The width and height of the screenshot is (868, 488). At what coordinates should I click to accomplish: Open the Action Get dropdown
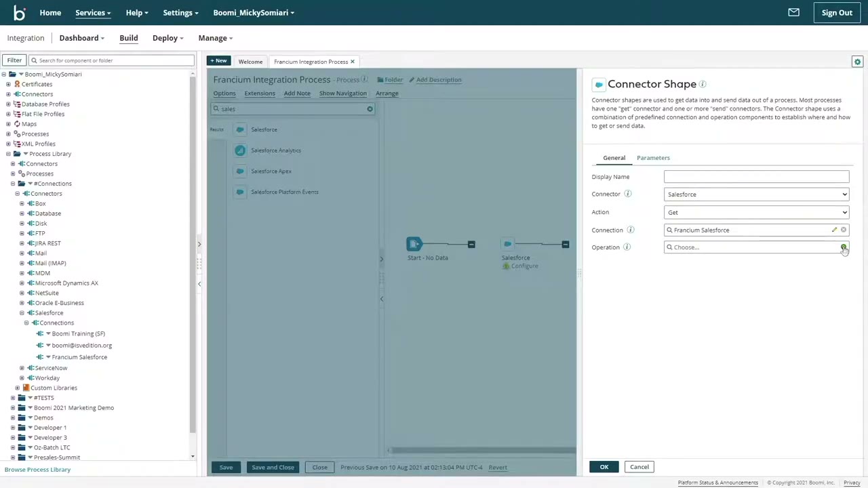[756, 212]
